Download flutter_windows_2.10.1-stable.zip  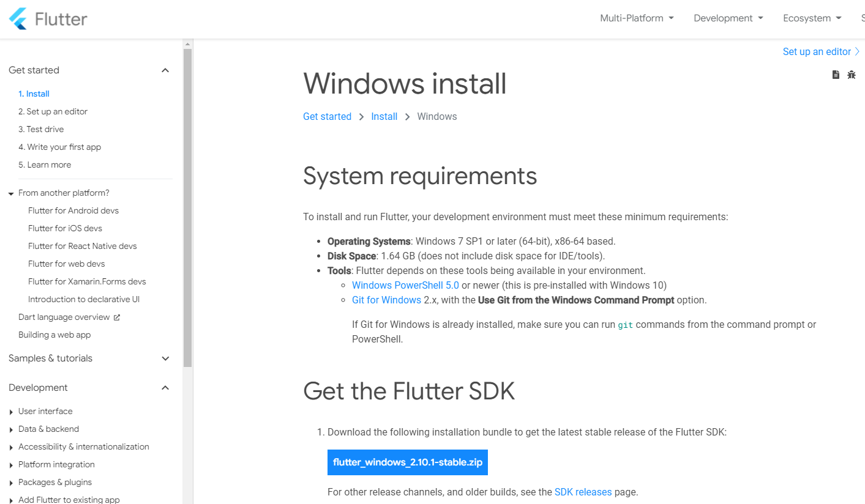pyautogui.click(x=408, y=462)
